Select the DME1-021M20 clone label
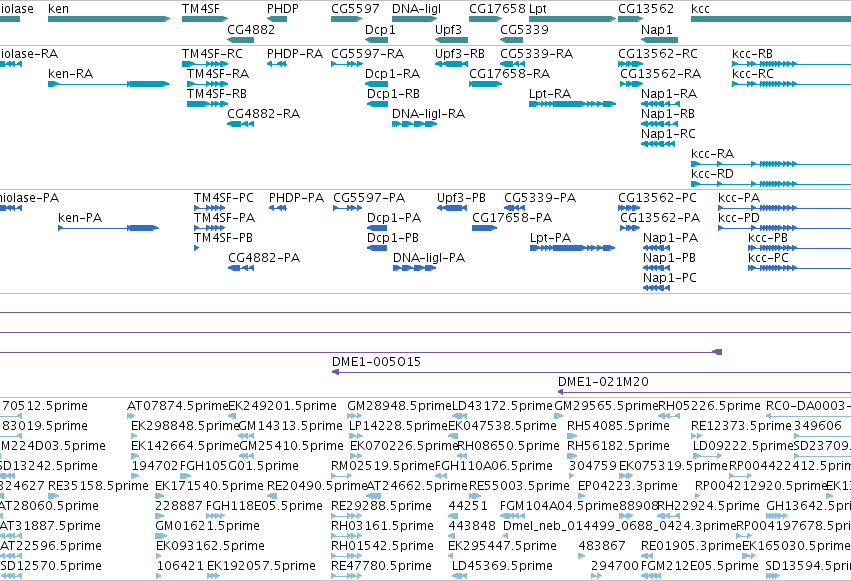Viewport: 851px width, 581px height. (x=603, y=382)
